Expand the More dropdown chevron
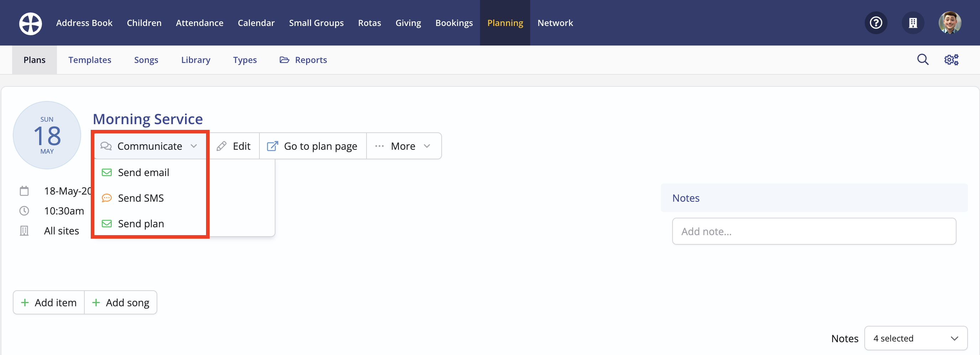 [427, 146]
